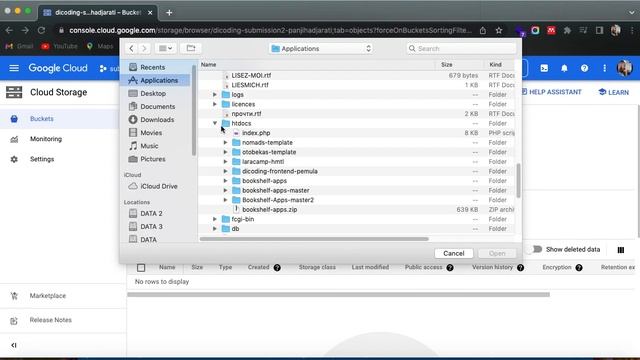Collapse the left navigation panel
Image resolution: width=640 pixels, height=360 pixels.
coord(14,345)
